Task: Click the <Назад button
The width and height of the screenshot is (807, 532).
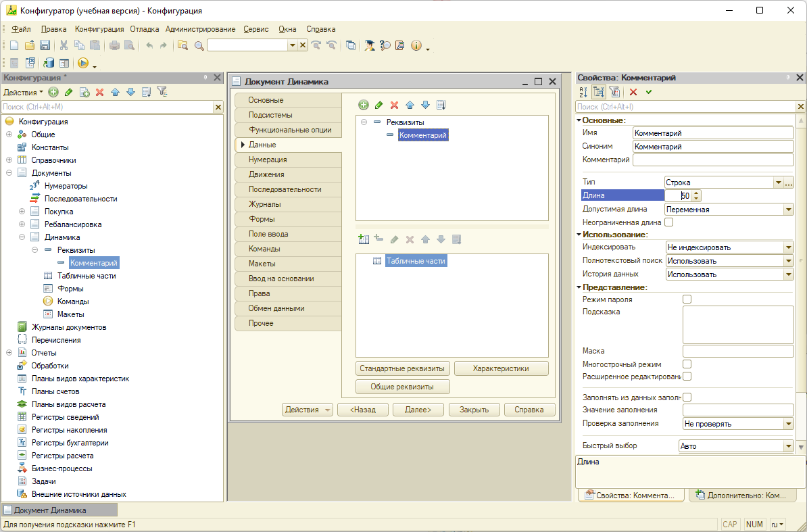Action: (x=363, y=410)
